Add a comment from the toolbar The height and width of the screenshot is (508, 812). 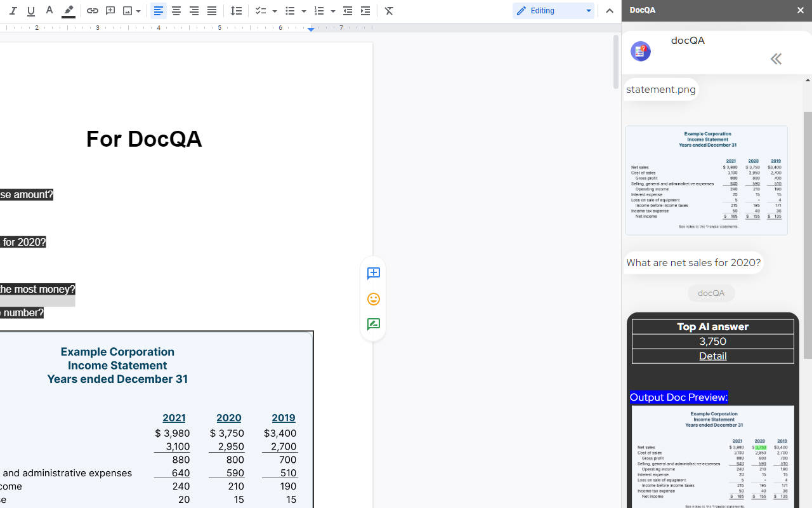coord(110,11)
